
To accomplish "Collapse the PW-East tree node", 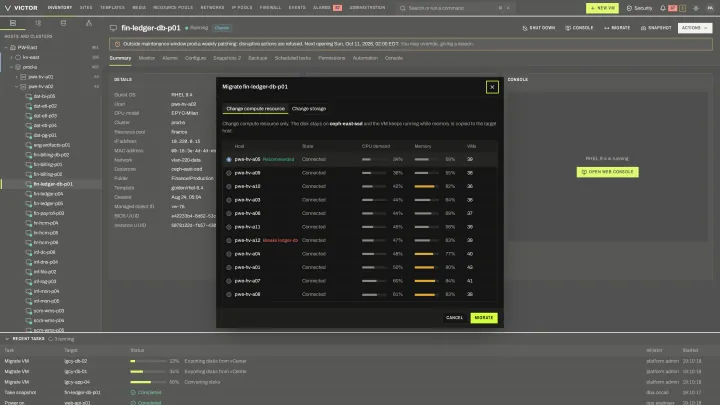I will click(x=6, y=47).
